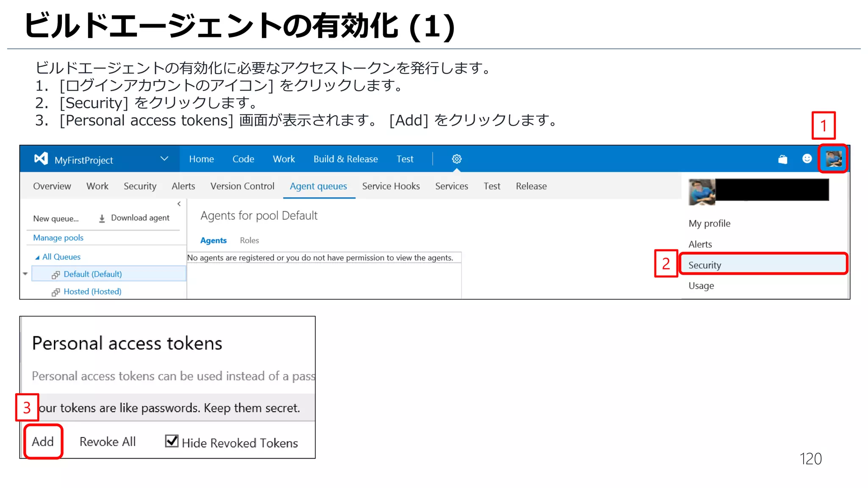Switch to Service Hooks tab
This screenshot has height=488, width=868.
(x=391, y=186)
